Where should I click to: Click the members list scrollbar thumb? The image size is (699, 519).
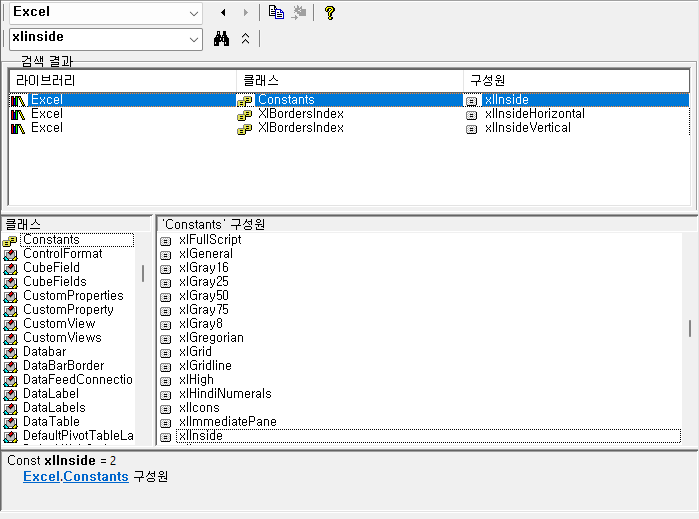(690, 328)
